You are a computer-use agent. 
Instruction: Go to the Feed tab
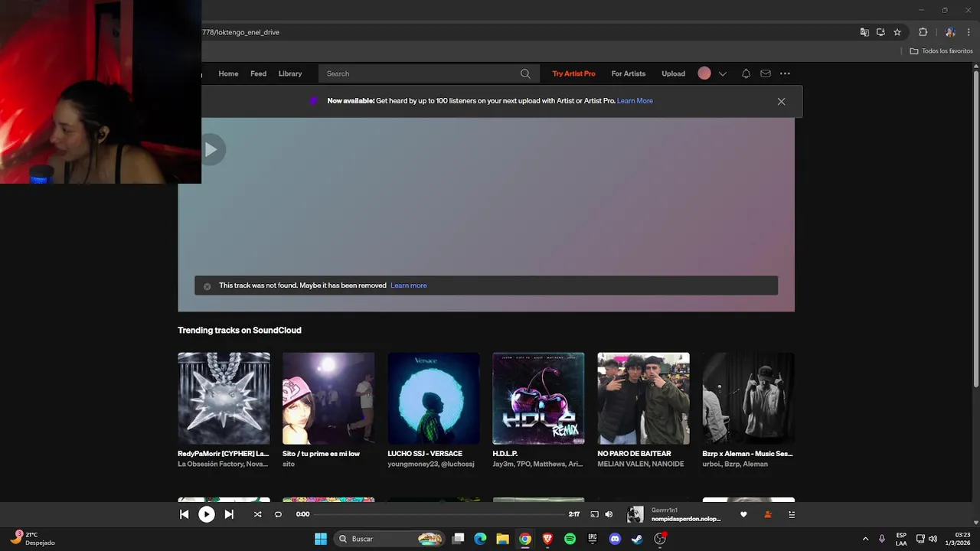click(x=259, y=73)
